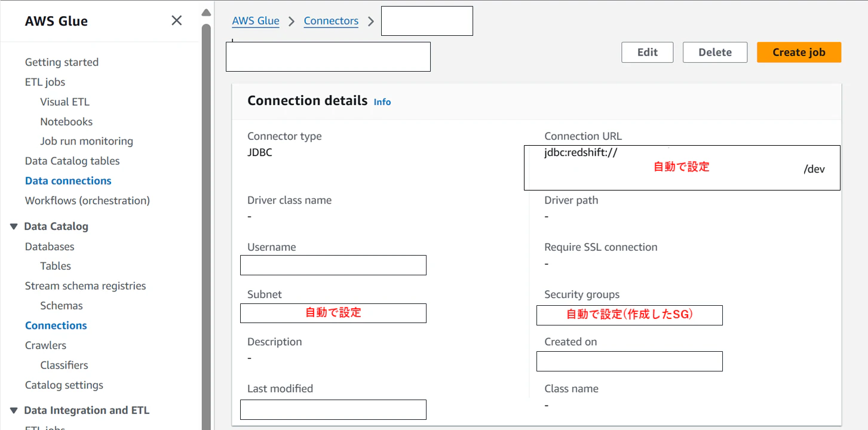Click the Security groups label
This screenshot has width=868, height=430.
tap(582, 294)
